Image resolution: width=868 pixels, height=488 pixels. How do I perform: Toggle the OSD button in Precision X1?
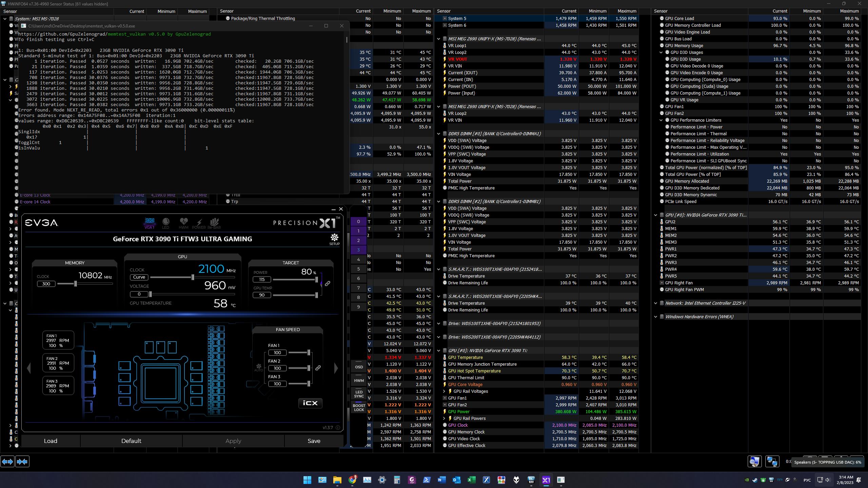pos(359,367)
